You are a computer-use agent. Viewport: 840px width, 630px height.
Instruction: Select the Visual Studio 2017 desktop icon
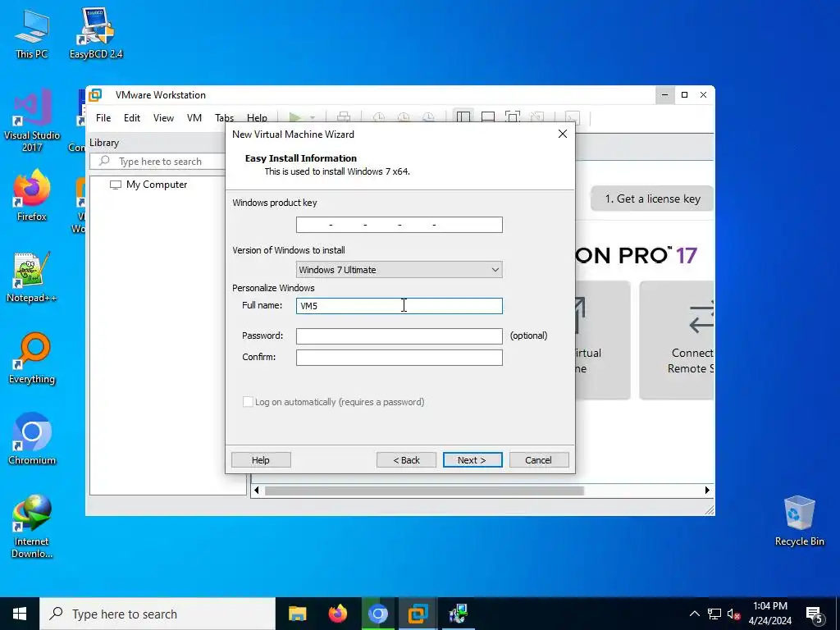click(x=32, y=121)
